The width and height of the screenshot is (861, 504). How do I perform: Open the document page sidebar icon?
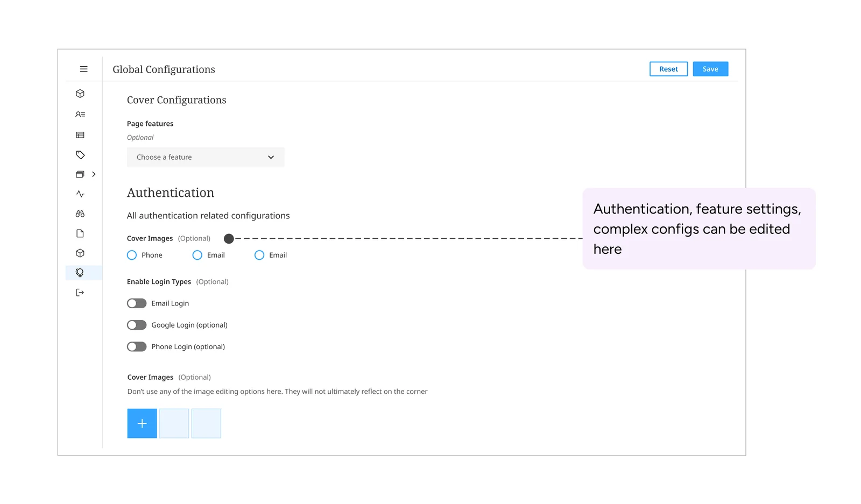(x=80, y=233)
